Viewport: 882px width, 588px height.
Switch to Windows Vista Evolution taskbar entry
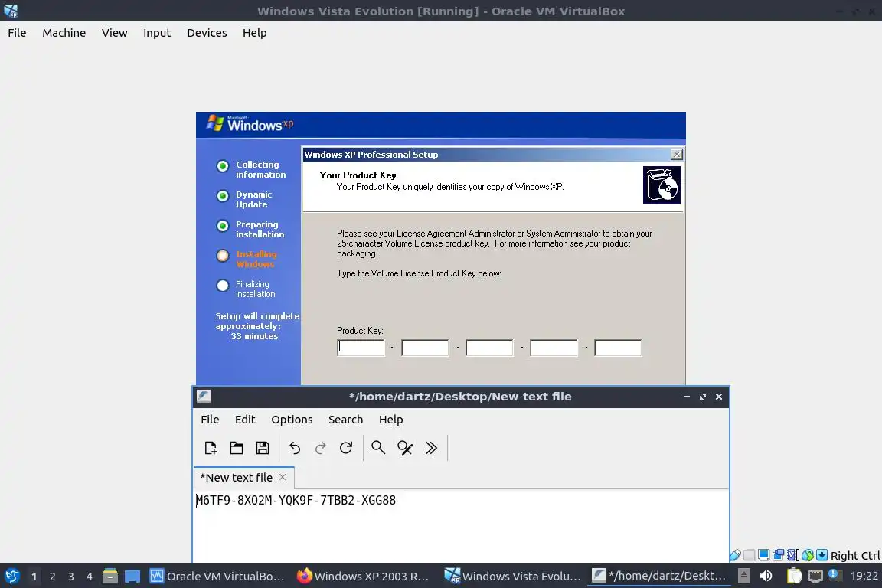coord(512,577)
